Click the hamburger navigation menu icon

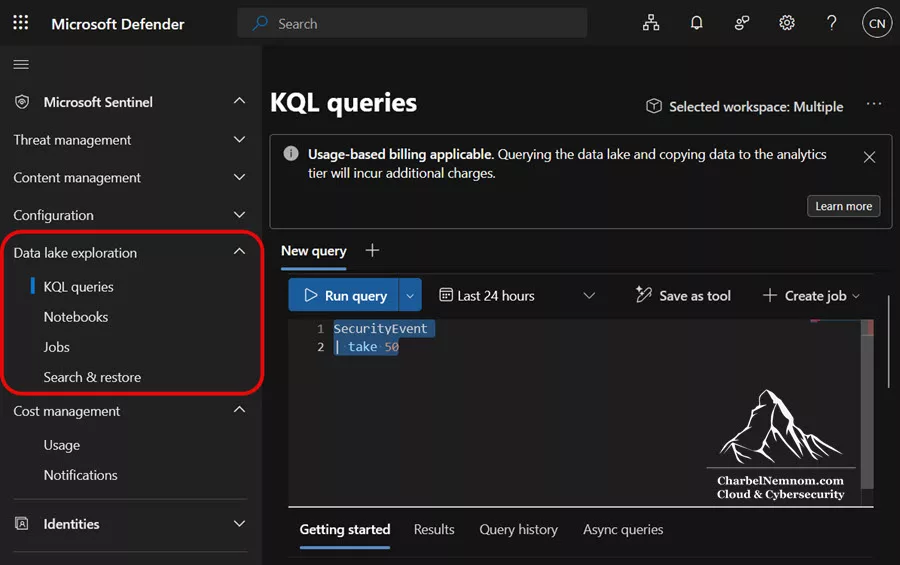pyautogui.click(x=21, y=64)
